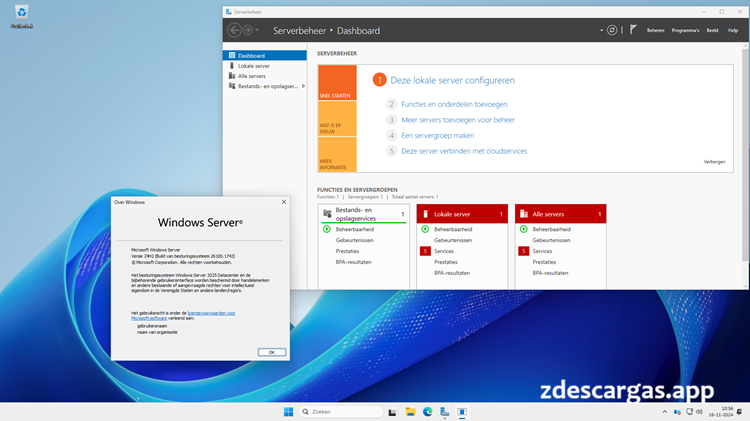The image size is (750, 421).
Task: Close the Over Windows dialog
Action: pos(284,202)
